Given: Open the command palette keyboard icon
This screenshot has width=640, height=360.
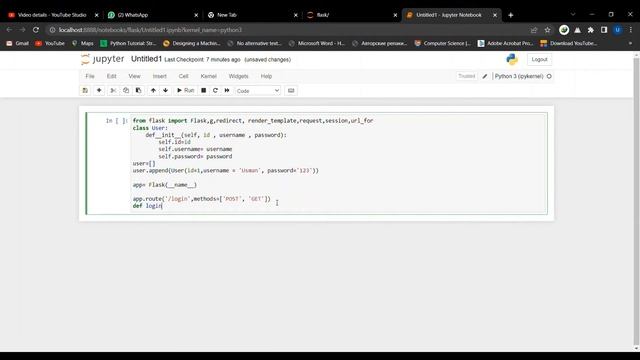Looking at the screenshot, I should click(x=291, y=90).
